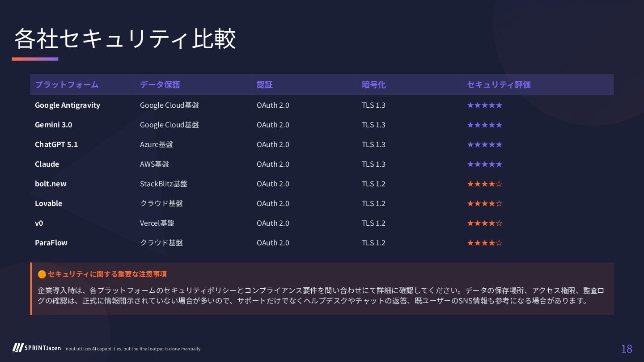This screenshot has height=362, width=644.
Task: Click TLS 1.2 in the bolt.new row
Action: [373, 184]
